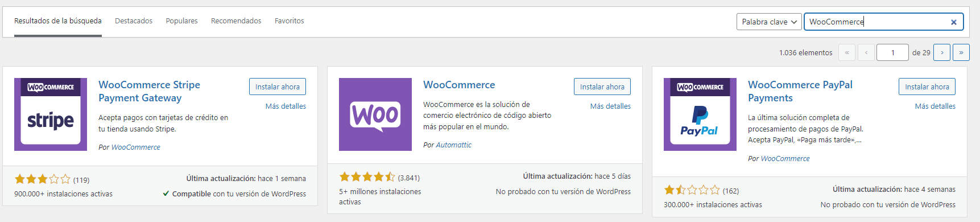
Task: Go to the next page of results
Action: (x=942, y=52)
